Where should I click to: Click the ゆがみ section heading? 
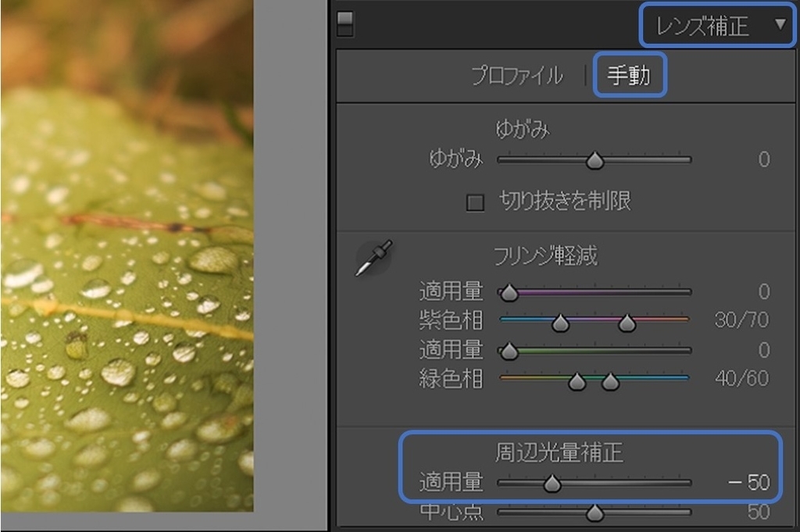[523, 130]
